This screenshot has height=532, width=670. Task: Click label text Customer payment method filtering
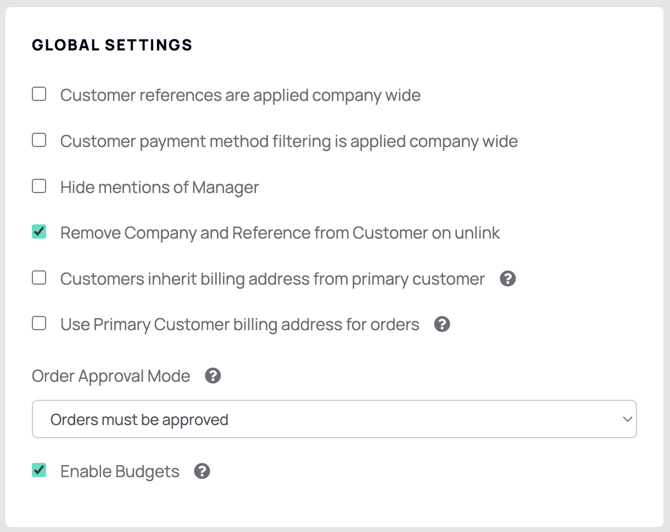(x=289, y=141)
